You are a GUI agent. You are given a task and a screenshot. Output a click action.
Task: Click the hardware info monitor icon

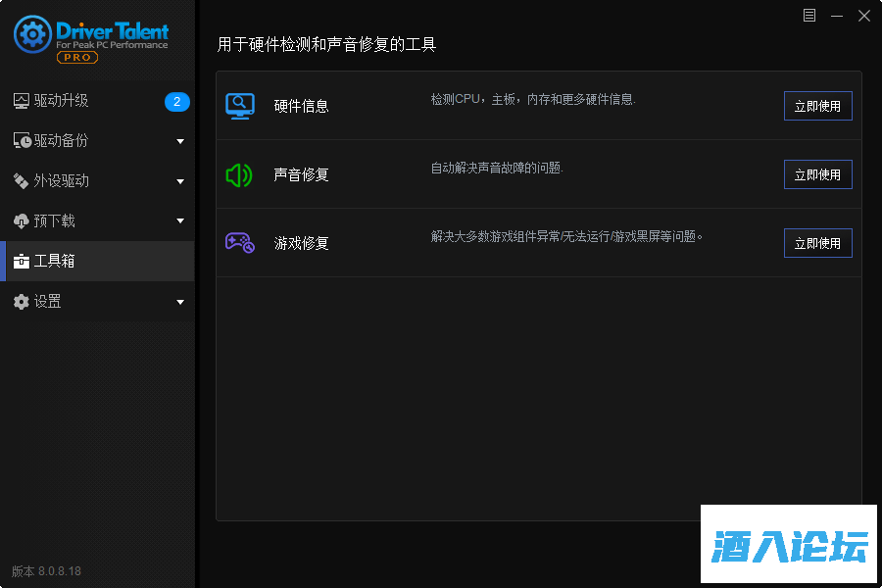click(240, 106)
